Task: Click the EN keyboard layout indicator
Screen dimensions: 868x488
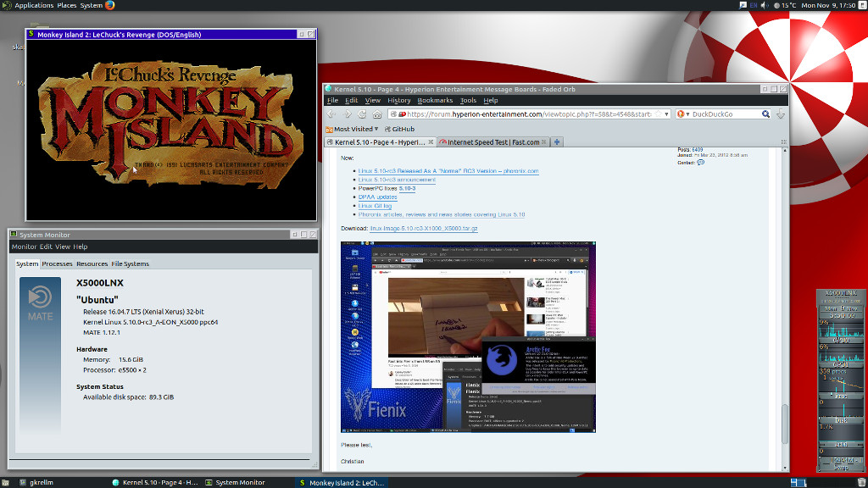Action: 754,5
